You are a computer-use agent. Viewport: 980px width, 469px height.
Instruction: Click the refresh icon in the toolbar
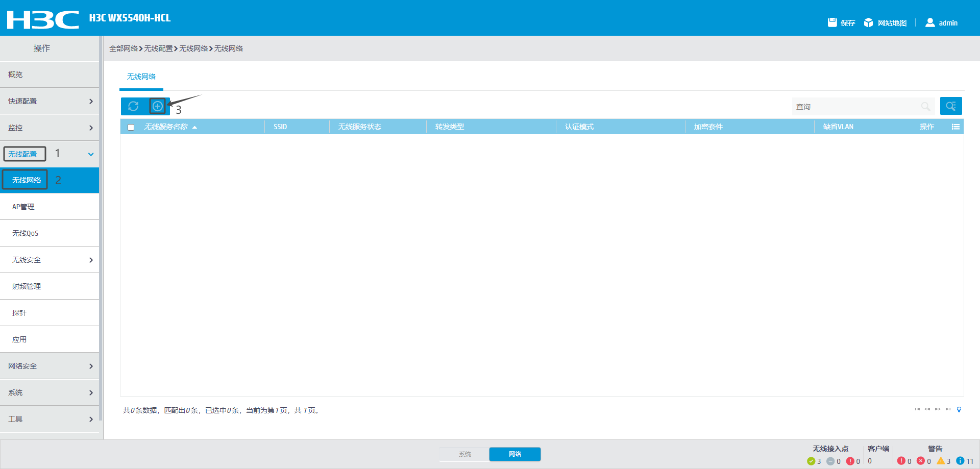tap(133, 106)
